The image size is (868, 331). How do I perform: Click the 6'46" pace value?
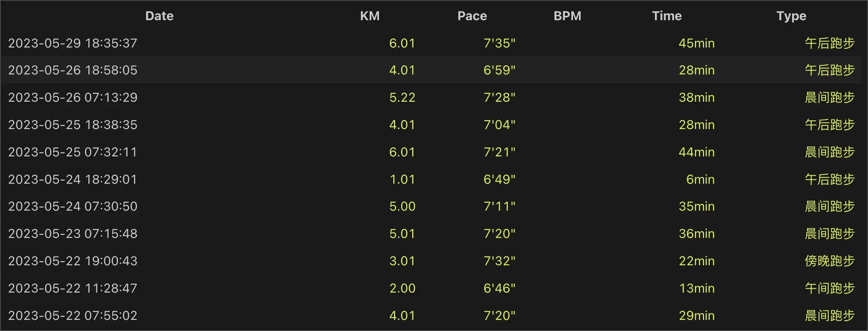(x=499, y=288)
